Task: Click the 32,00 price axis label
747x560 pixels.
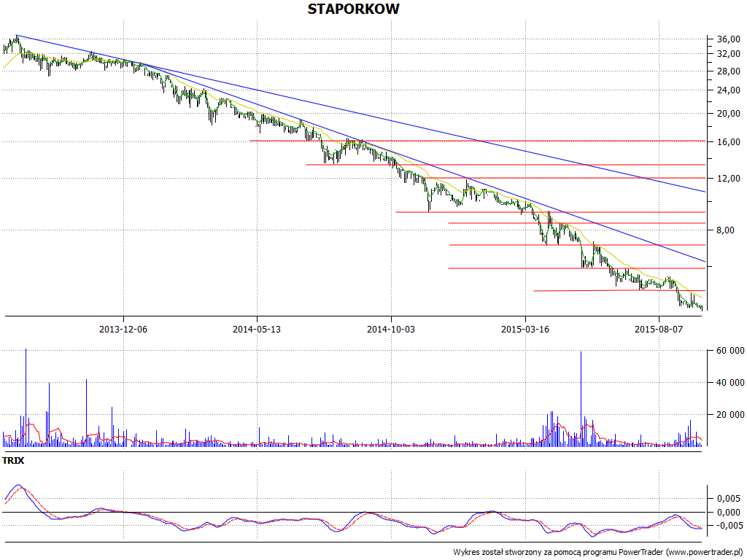Action: point(729,54)
